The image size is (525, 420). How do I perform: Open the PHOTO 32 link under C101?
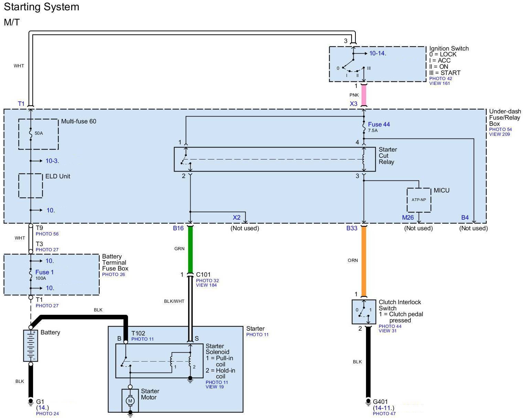pos(207,280)
